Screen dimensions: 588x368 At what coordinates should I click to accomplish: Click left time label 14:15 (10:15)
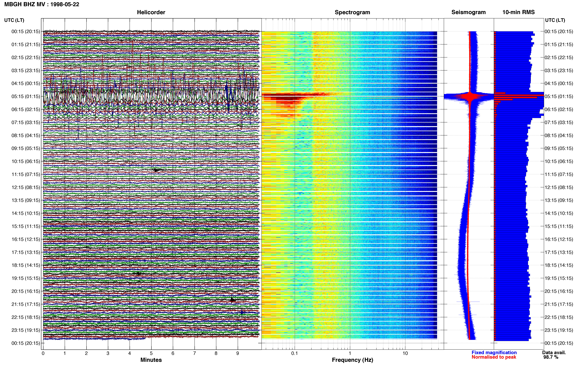26,213
